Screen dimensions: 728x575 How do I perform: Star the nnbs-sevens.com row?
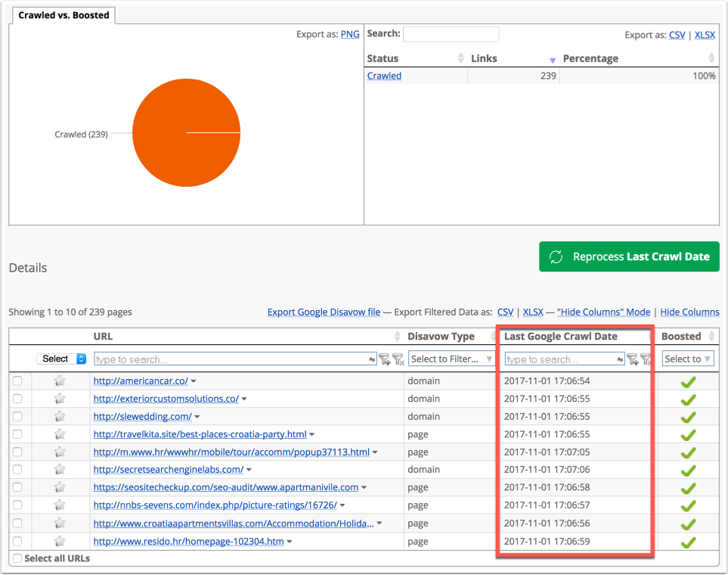(x=60, y=505)
